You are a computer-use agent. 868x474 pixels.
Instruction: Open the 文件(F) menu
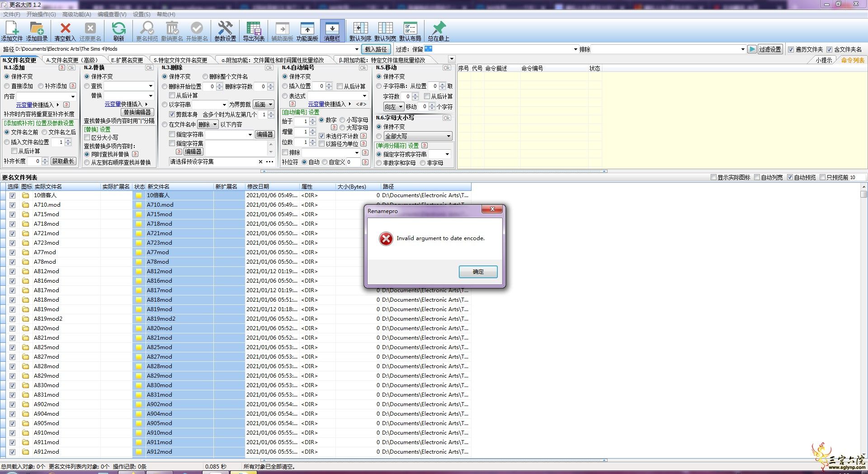(x=11, y=14)
